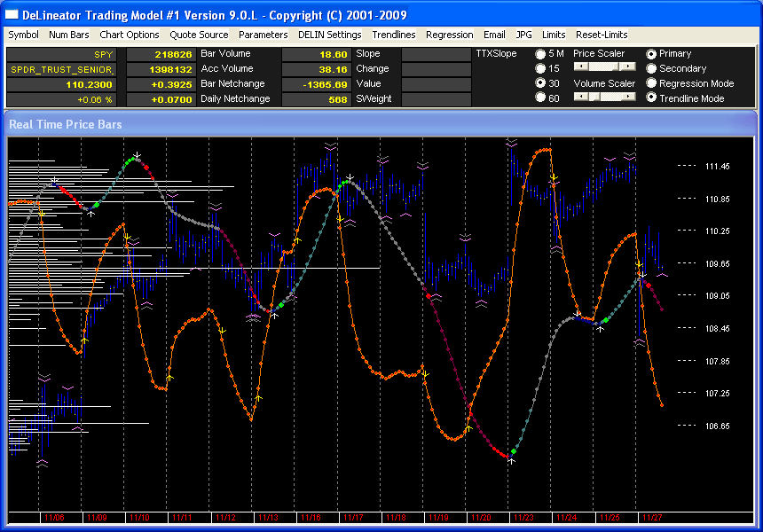
Task: Click the Value field -1365.69
Action: click(x=317, y=84)
